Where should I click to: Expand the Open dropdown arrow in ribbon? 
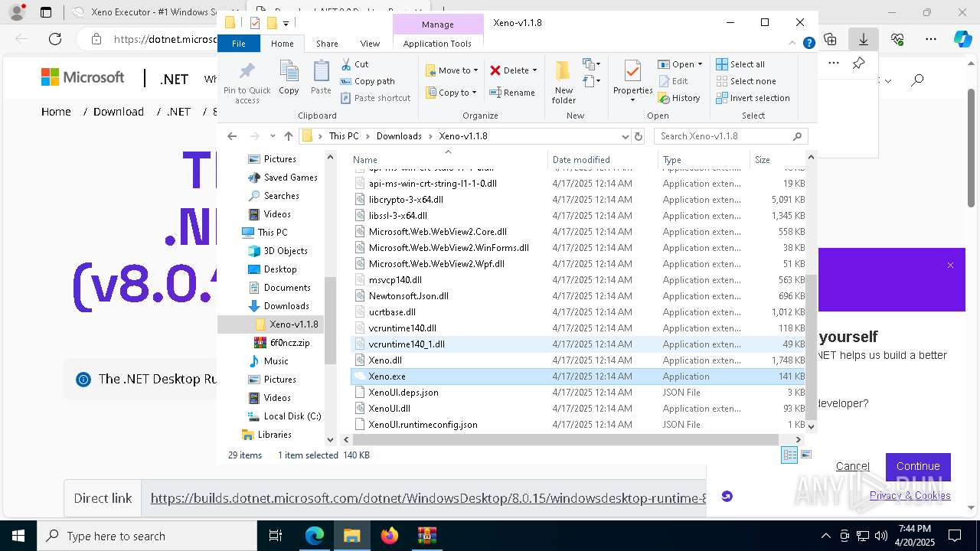tap(700, 64)
